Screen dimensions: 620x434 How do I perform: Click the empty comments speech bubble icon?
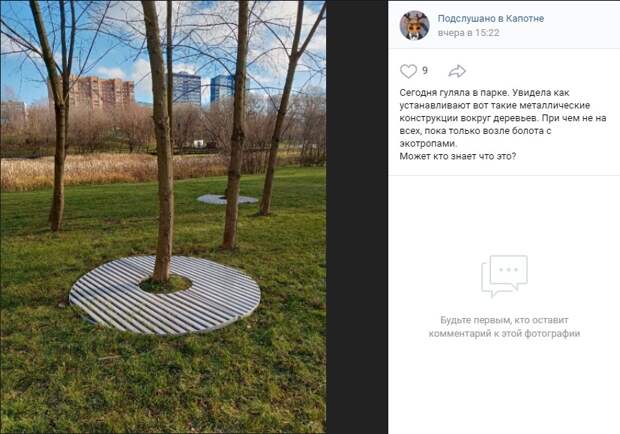coord(504,276)
